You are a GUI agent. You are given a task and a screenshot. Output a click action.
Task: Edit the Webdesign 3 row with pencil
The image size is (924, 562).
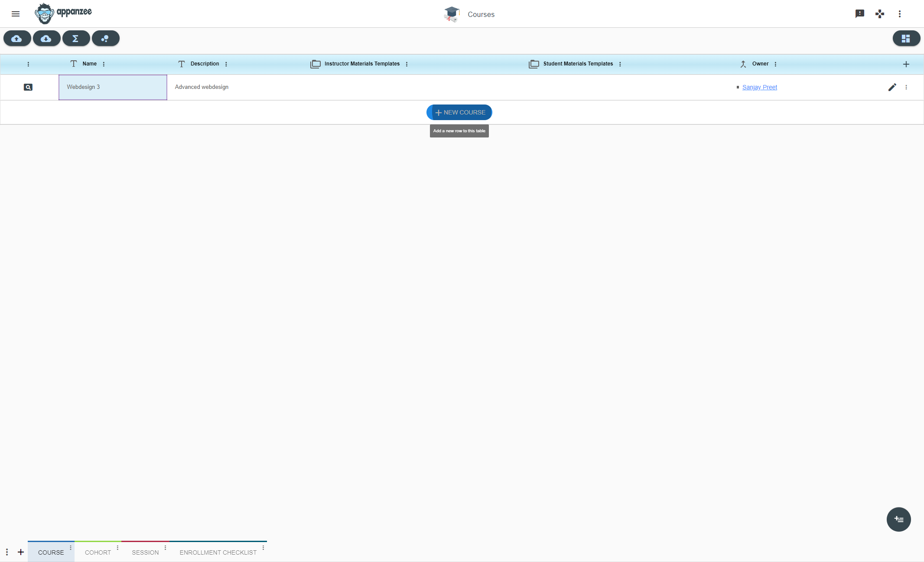(892, 87)
